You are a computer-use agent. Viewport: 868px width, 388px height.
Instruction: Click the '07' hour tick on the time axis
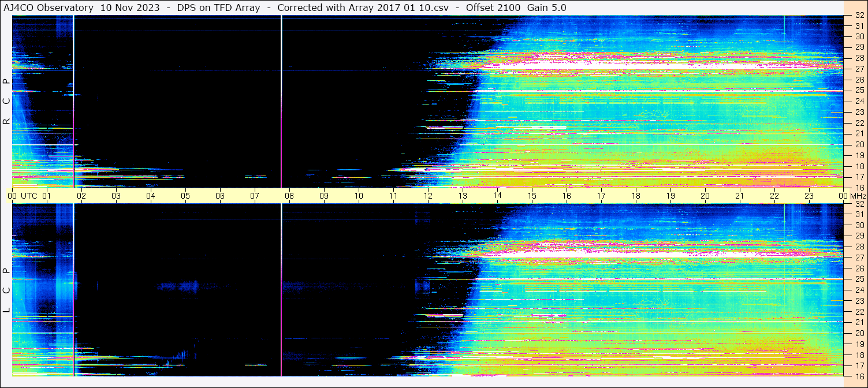click(255, 196)
